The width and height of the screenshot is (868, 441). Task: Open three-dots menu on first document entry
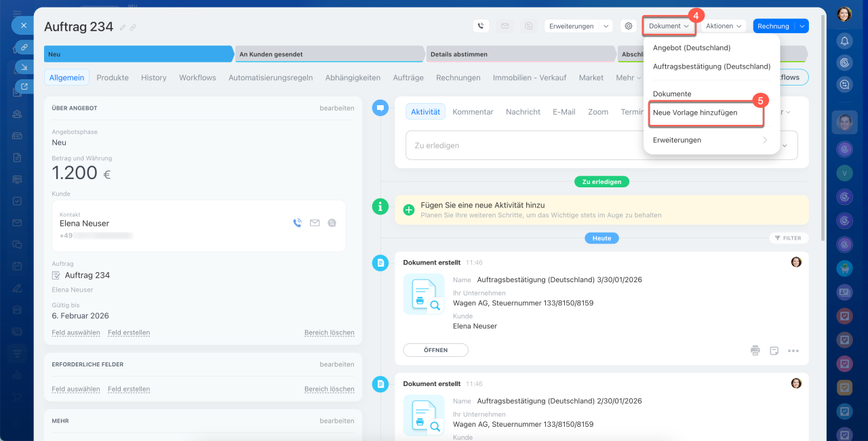793,351
